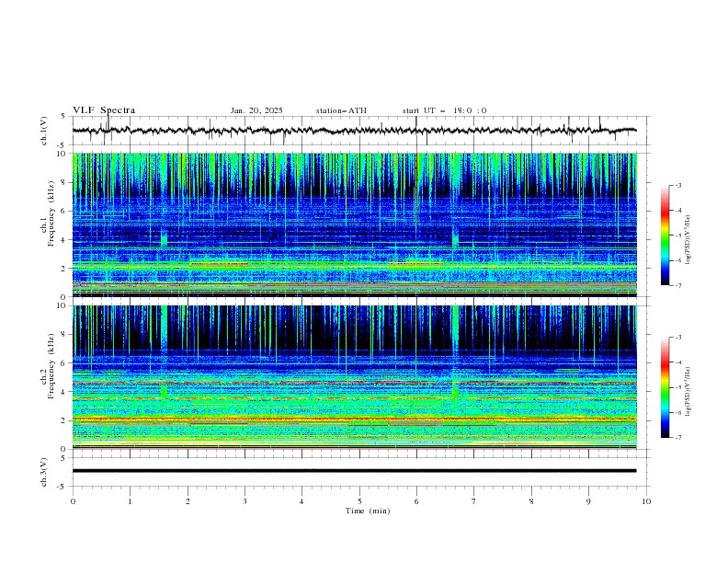Select the "start UT = 18:0 :0" text

[444, 110]
